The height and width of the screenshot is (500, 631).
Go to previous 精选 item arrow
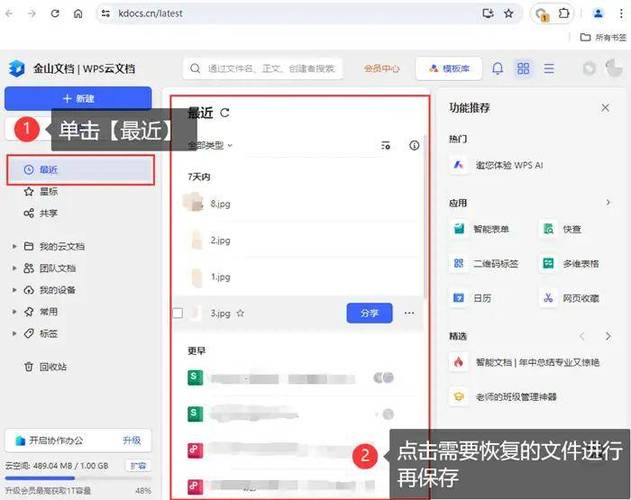coord(582,336)
